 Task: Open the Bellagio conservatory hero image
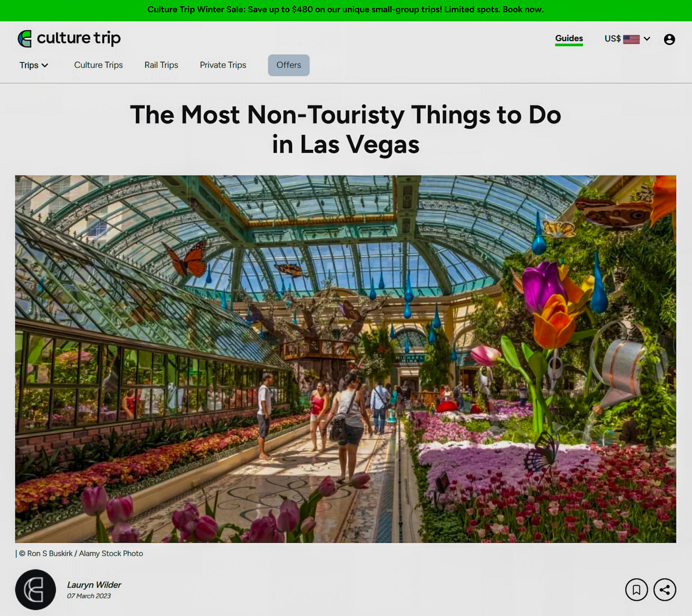[x=346, y=359]
